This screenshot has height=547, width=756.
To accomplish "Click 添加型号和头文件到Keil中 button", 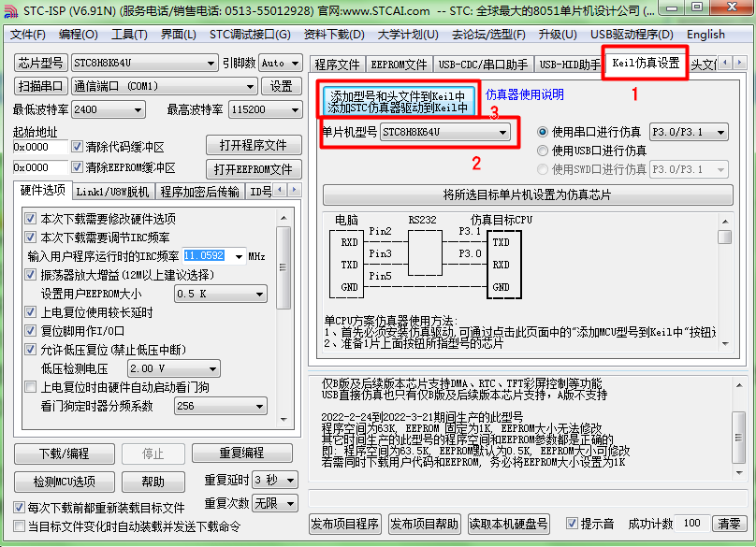I will click(398, 101).
